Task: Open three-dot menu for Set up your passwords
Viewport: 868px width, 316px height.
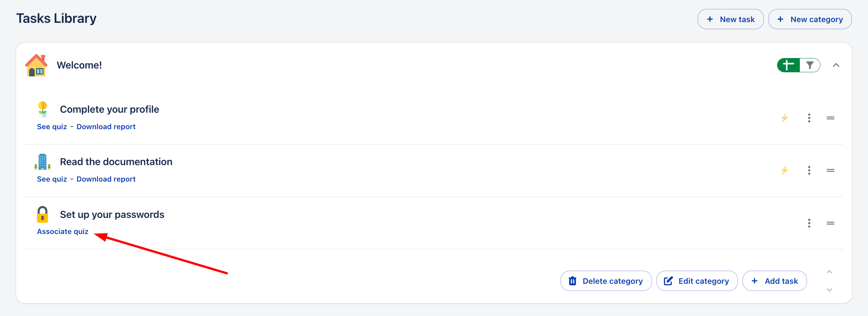Action: click(809, 223)
